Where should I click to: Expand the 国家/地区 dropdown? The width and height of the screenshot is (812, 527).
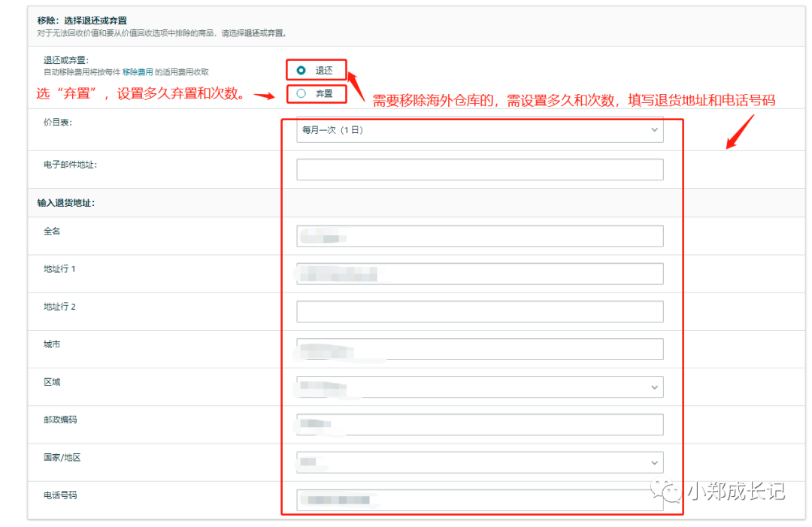click(x=480, y=462)
